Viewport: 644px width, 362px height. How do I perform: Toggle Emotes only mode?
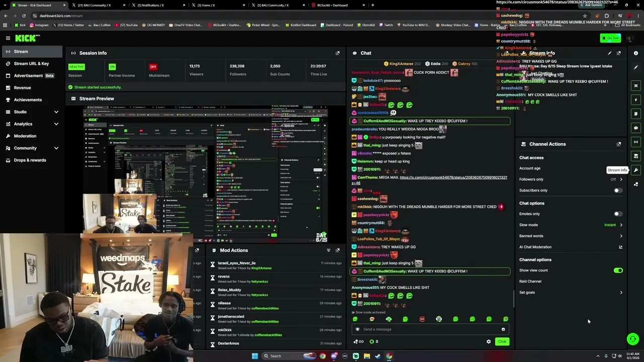618,214
